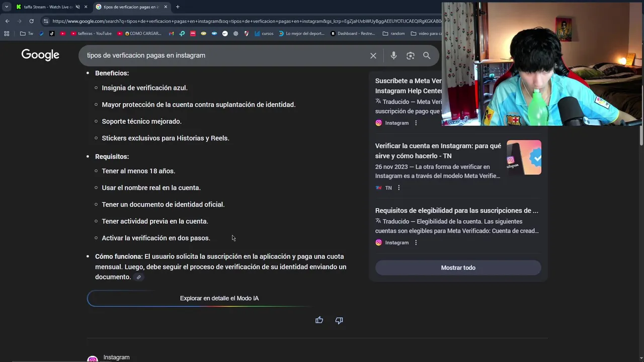Open 'Suscríbete a Meta Ver...' source link
This screenshot has height=362, width=644.
408,85
